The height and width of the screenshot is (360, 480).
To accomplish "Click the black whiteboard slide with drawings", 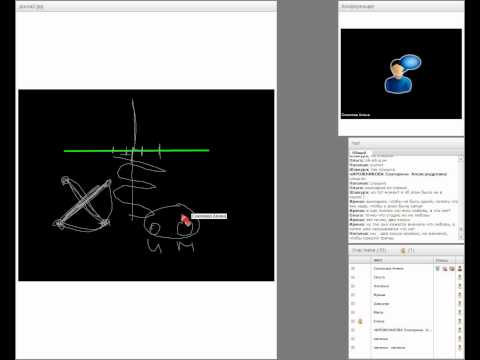I will tap(146, 185).
